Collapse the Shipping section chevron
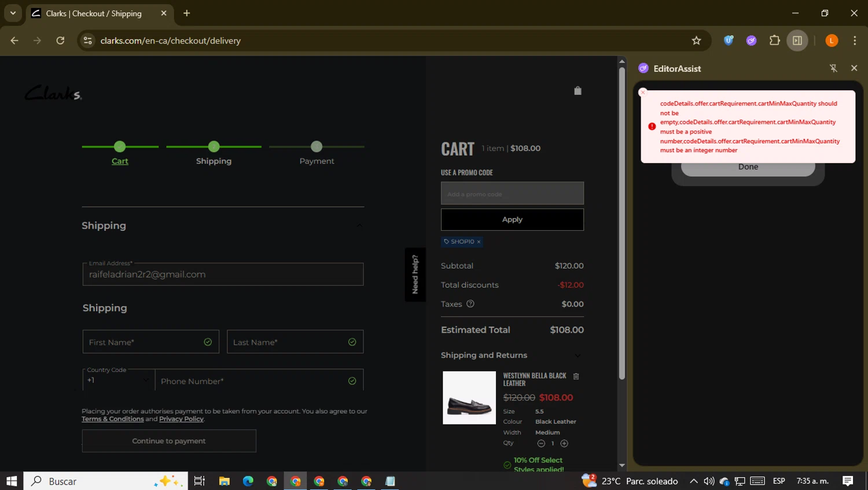The height and width of the screenshot is (490, 868). coord(359,226)
